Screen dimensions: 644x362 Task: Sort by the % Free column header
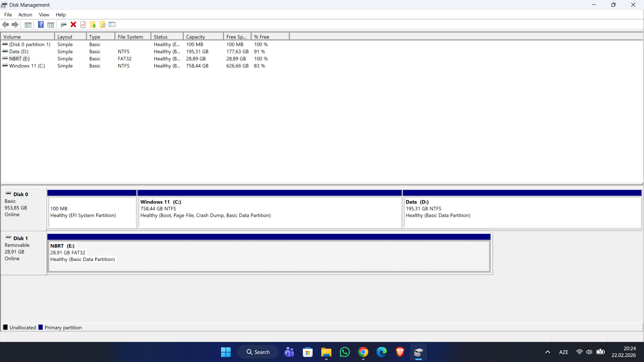[270, 37]
